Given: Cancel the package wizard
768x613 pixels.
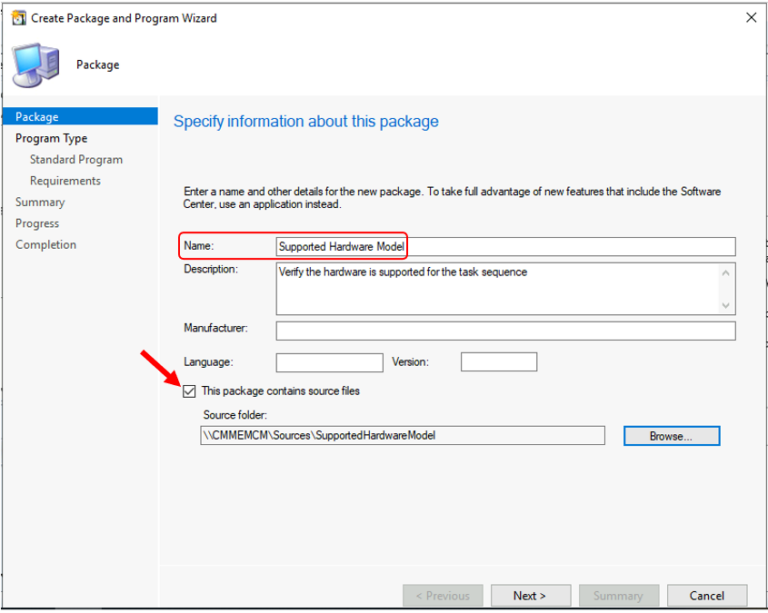Looking at the screenshot, I should pyautogui.click(x=706, y=595).
